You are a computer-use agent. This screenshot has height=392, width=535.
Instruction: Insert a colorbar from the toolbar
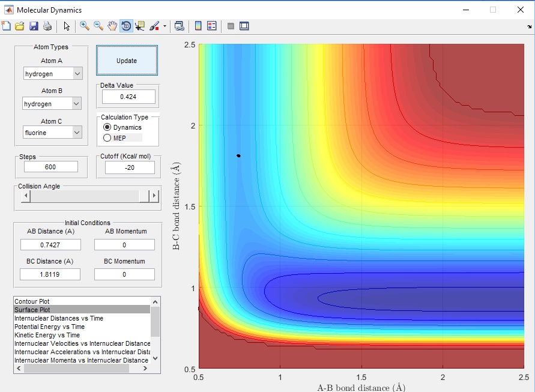tap(198, 26)
